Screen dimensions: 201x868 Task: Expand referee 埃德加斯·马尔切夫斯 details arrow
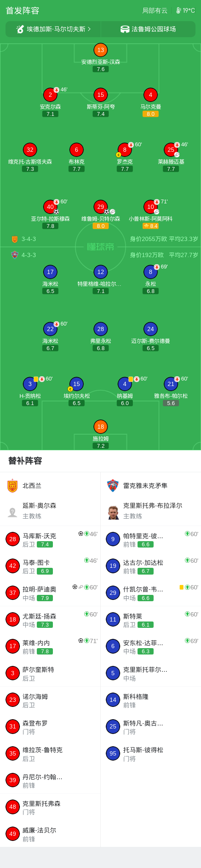coord(89,29)
